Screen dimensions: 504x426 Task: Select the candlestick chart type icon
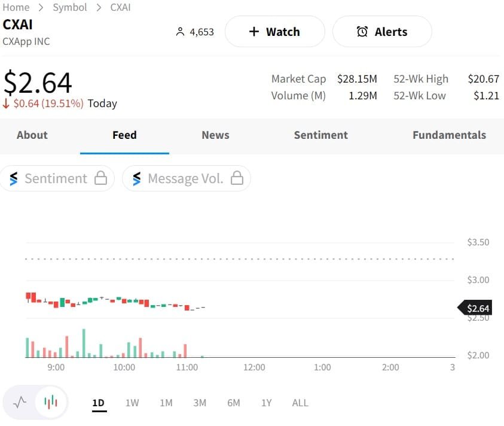tap(51, 402)
